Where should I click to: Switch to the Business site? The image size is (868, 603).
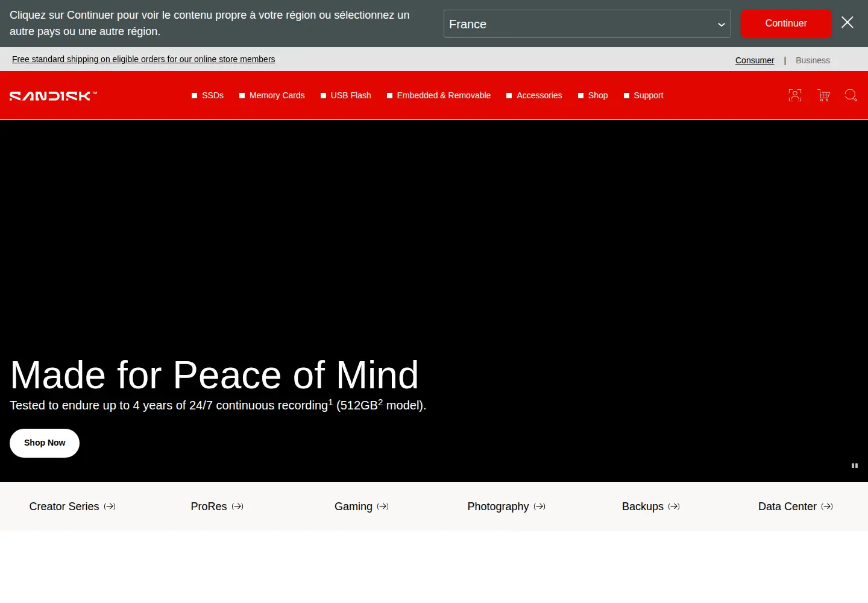pyautogui.click(x=813, y=60)
